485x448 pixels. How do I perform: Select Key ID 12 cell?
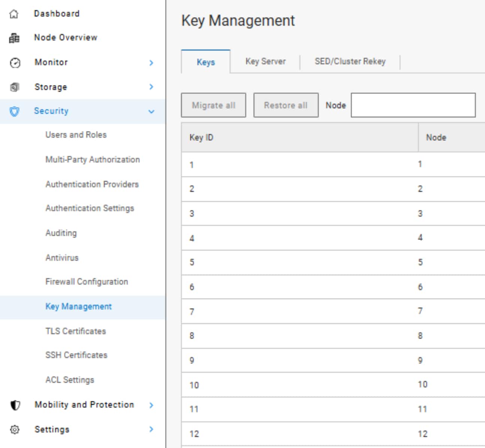point(300,434)
